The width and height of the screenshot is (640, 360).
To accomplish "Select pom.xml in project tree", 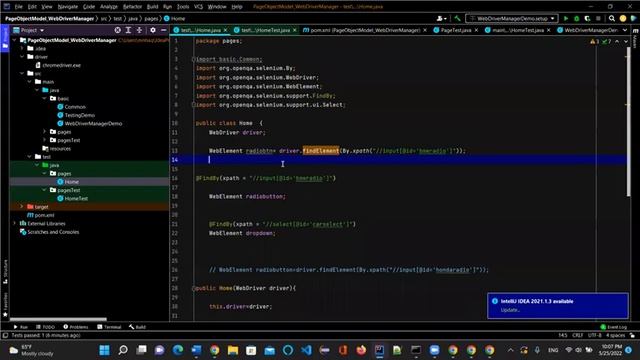I will [x=44, y=215].
